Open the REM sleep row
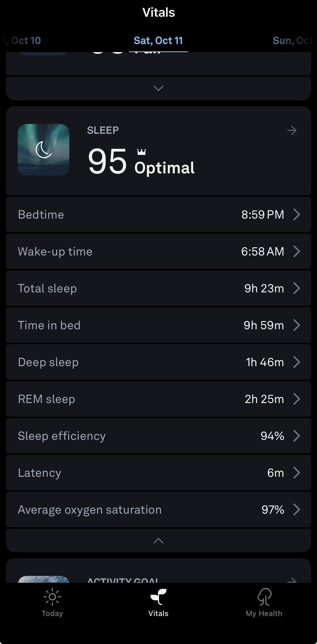Image resolution: width=317 pixels, height=644 pixels. coord(158,399)
